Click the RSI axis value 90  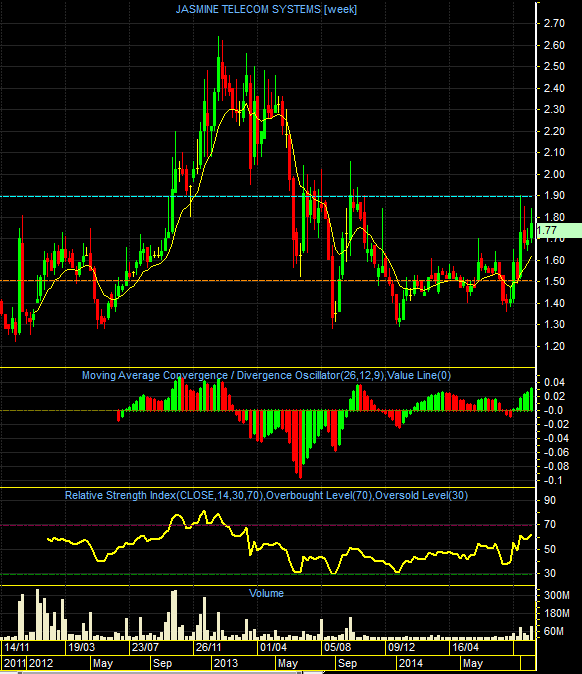[x=550, y=500]
